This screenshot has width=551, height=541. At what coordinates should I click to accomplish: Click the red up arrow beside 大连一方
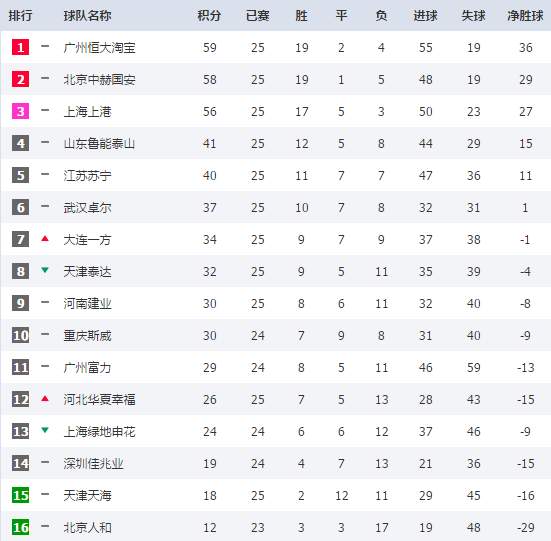[45, 239]
